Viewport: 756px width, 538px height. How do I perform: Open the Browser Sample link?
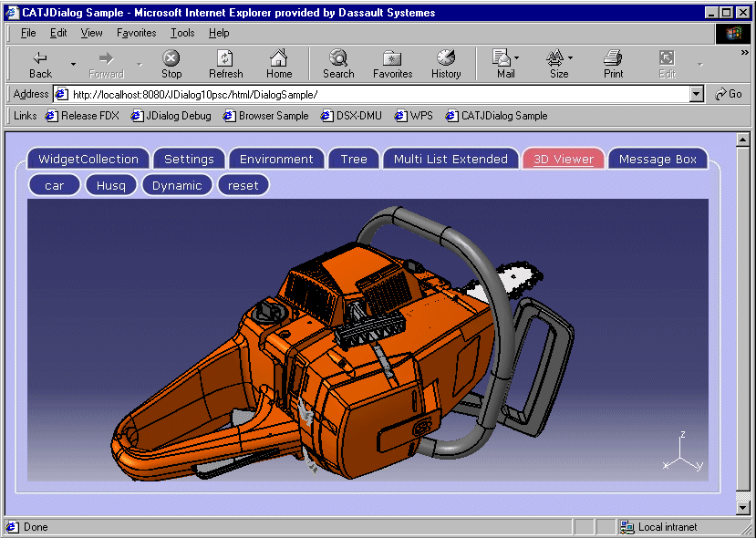coord(265,116)
